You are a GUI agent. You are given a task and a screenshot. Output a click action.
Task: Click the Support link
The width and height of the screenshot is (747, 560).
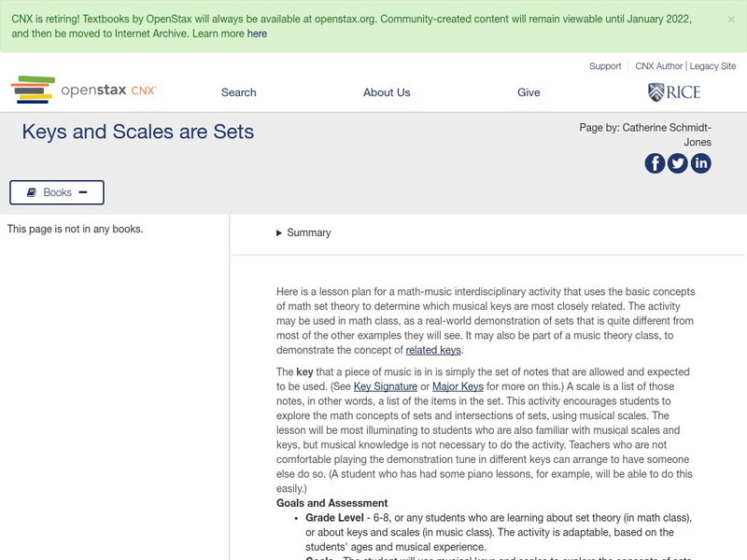point(605,66)
